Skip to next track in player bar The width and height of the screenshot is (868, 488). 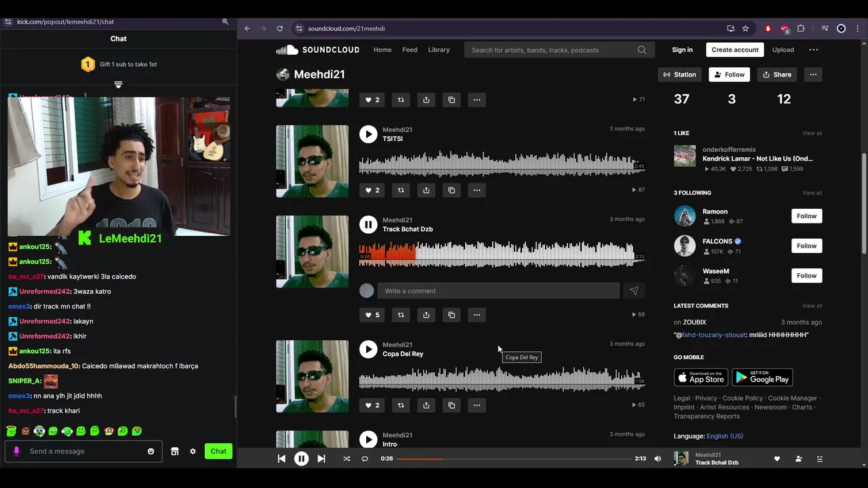click(x=321, y=459)
